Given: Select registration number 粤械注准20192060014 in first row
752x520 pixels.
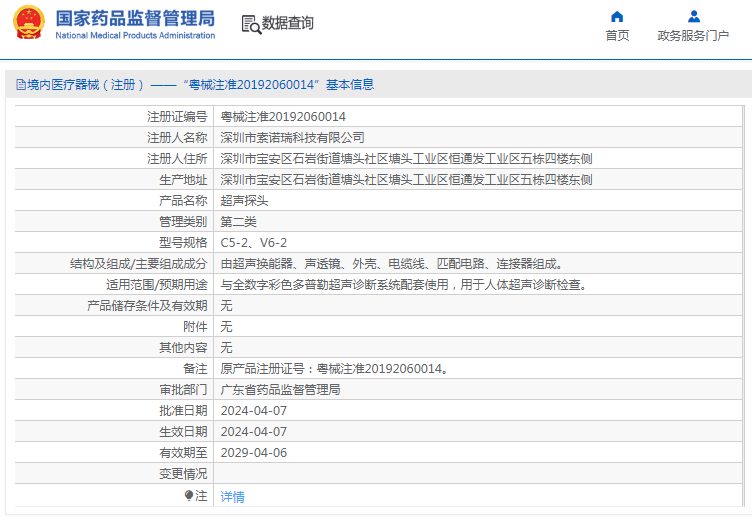Looking at the screenshot, I should click(283, 117).
